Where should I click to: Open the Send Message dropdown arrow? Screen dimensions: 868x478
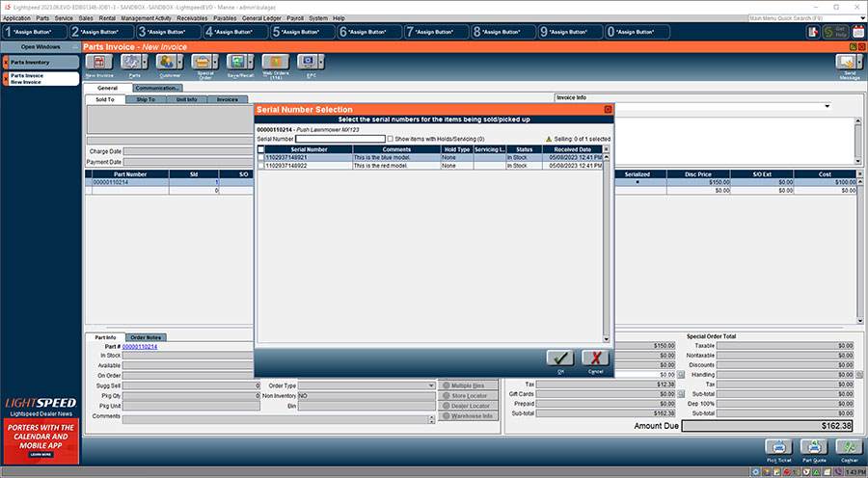coord(859,62)
